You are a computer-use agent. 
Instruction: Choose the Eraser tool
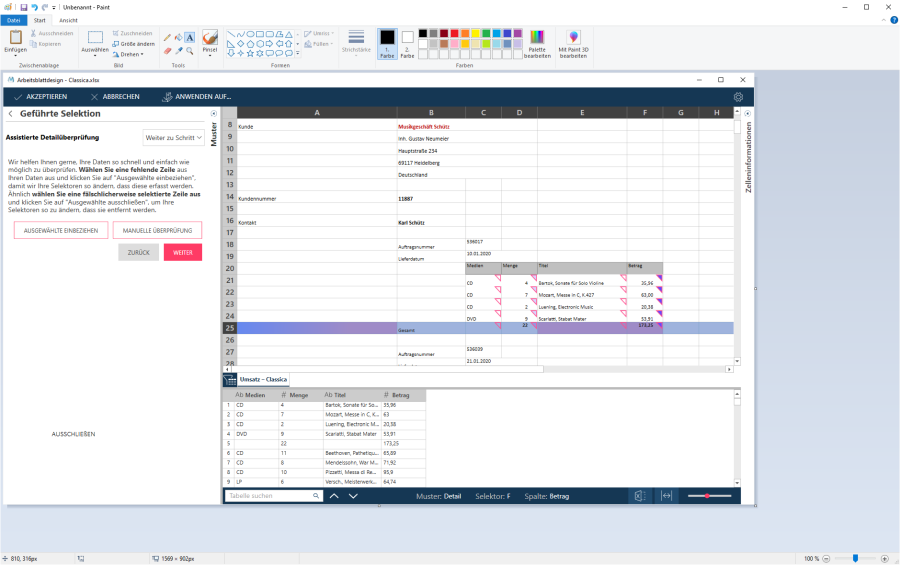167,50
